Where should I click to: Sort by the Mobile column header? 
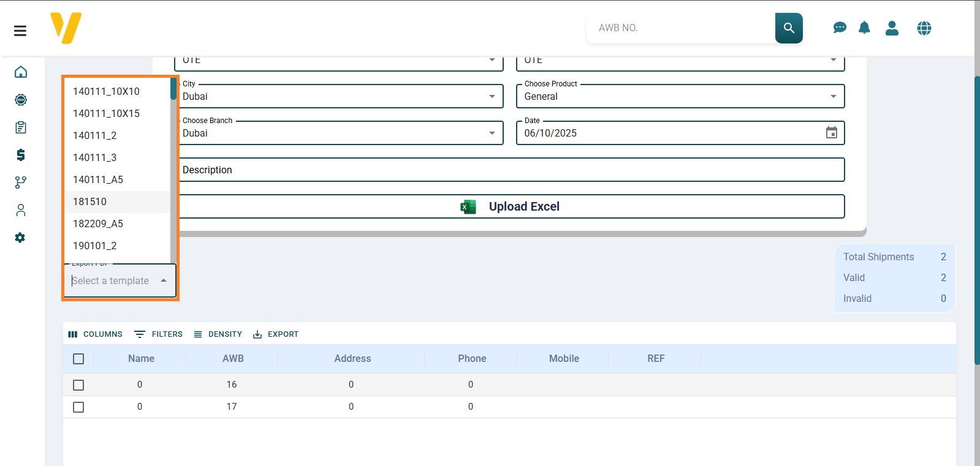pos(564,359)
